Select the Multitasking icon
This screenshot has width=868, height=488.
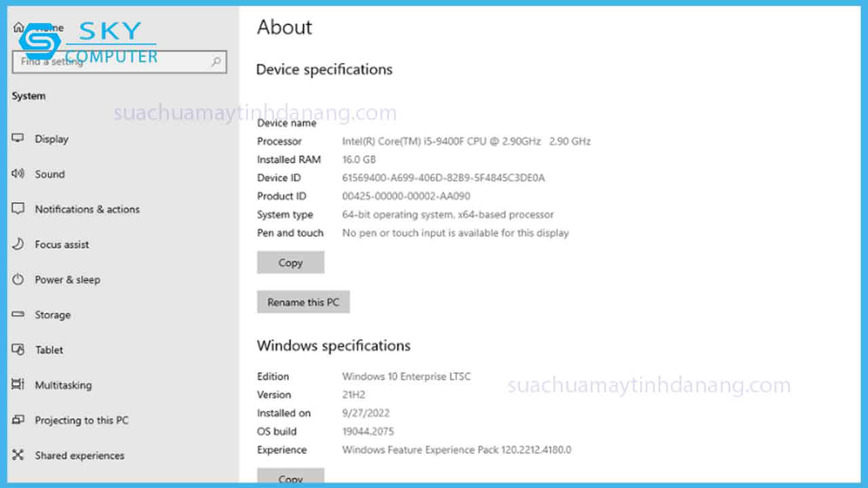tap(18, 385)
